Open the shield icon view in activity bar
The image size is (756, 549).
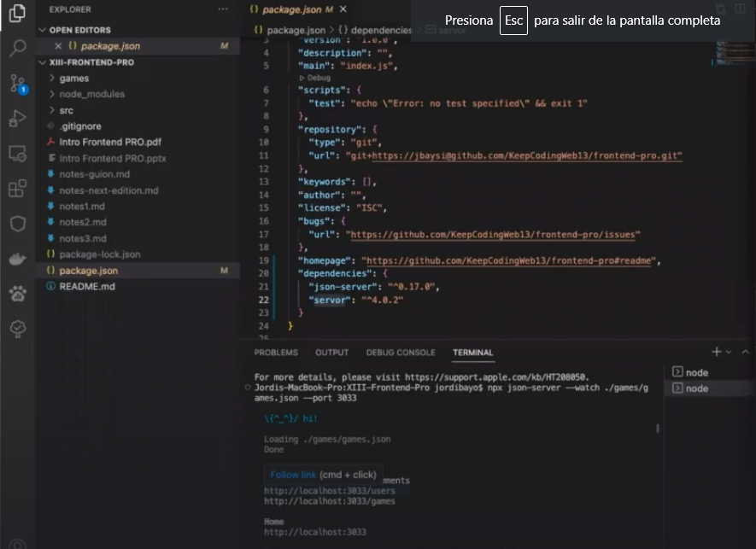click(x=17, y=224)
